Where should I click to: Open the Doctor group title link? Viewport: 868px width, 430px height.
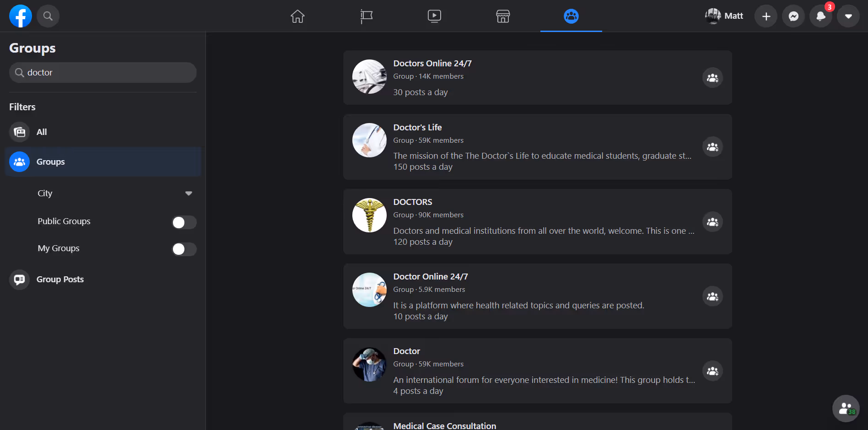[406, 351]
